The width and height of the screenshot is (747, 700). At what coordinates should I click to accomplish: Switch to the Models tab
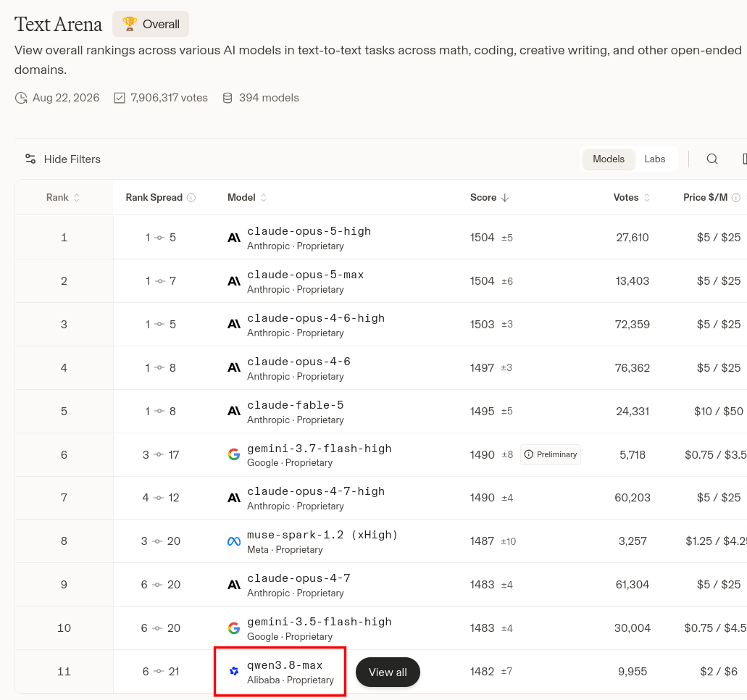pos(609,159)
